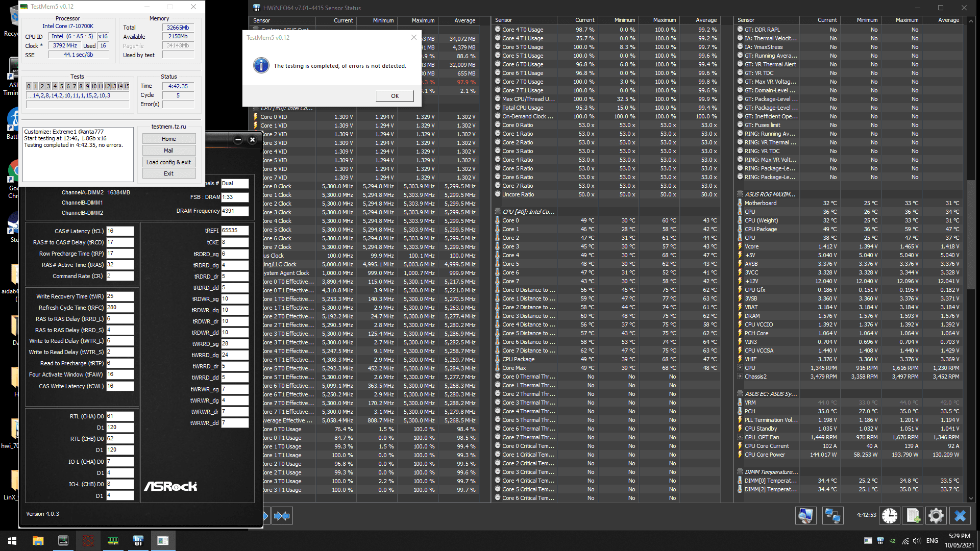Close sensors with the blue X icon

960,516
